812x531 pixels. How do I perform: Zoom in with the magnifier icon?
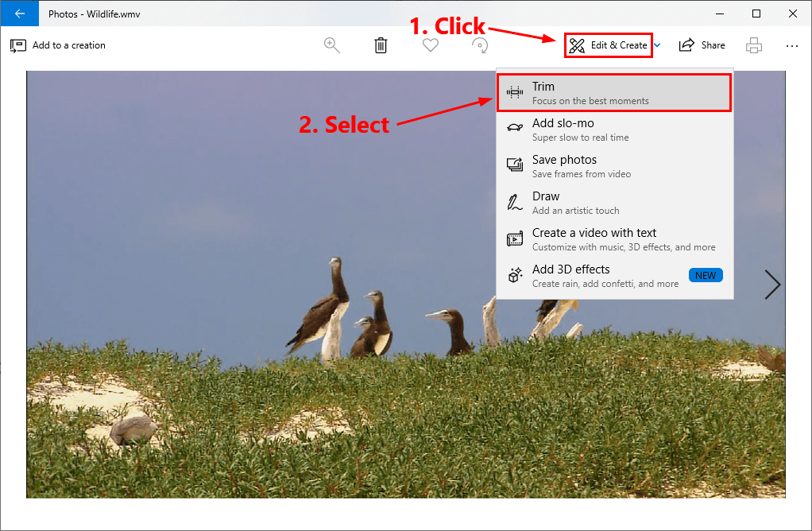point(332,45)
